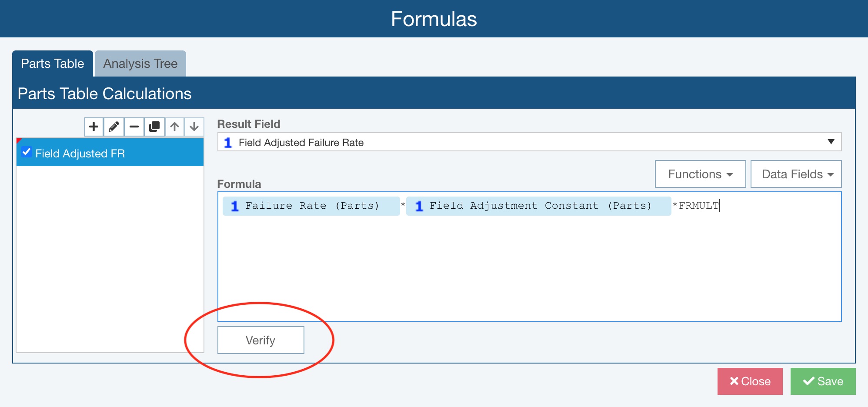868x407 pixels.
Task: Click the Failure Rate (Parts) field token
Action: [311, 206]
